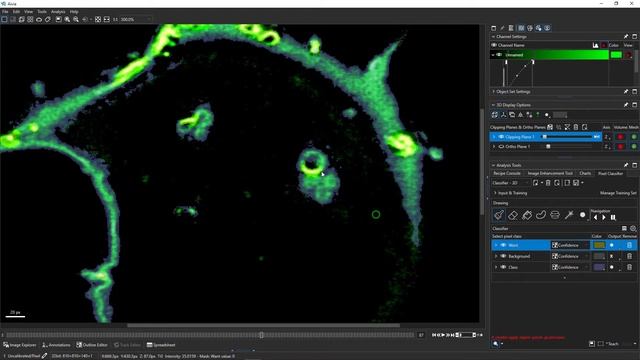This screenshot has width=640, height=360.
Task: Toggle visibility of Background pixel class
Action: click(503, 256)
